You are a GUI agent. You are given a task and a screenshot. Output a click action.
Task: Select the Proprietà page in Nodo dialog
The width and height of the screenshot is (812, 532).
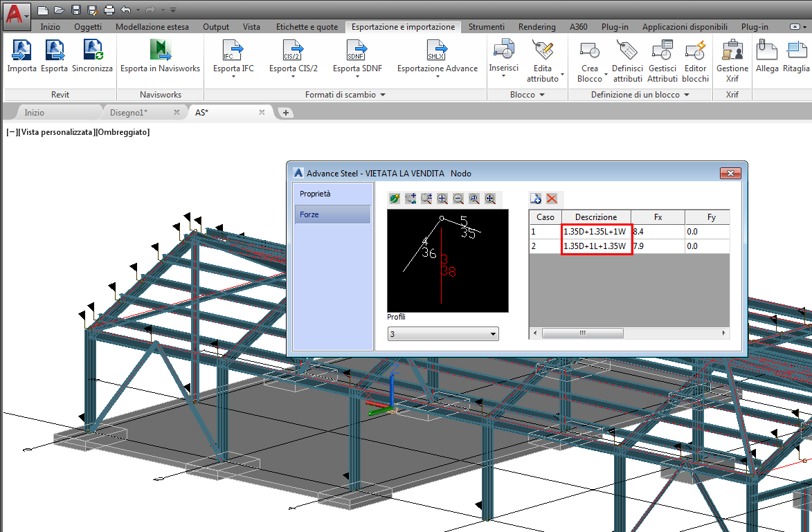tap(333, 194)
